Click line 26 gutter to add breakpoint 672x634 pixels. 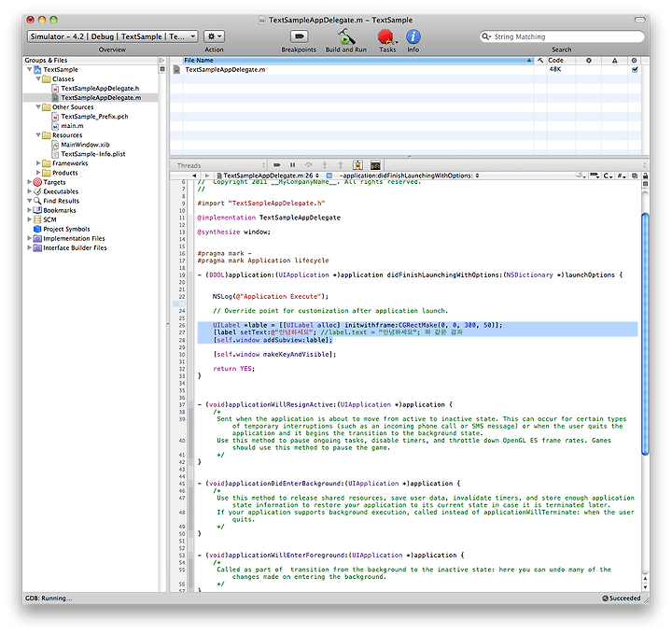coord(181,325)
